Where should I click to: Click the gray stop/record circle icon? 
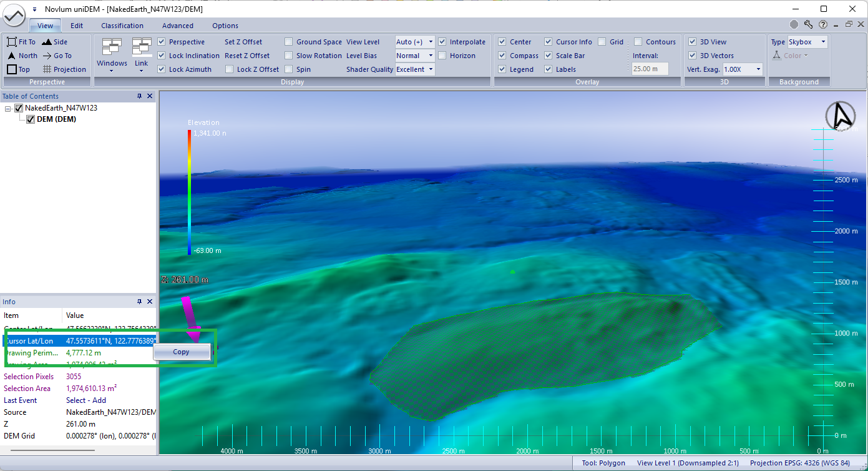[x=794, y=25]
